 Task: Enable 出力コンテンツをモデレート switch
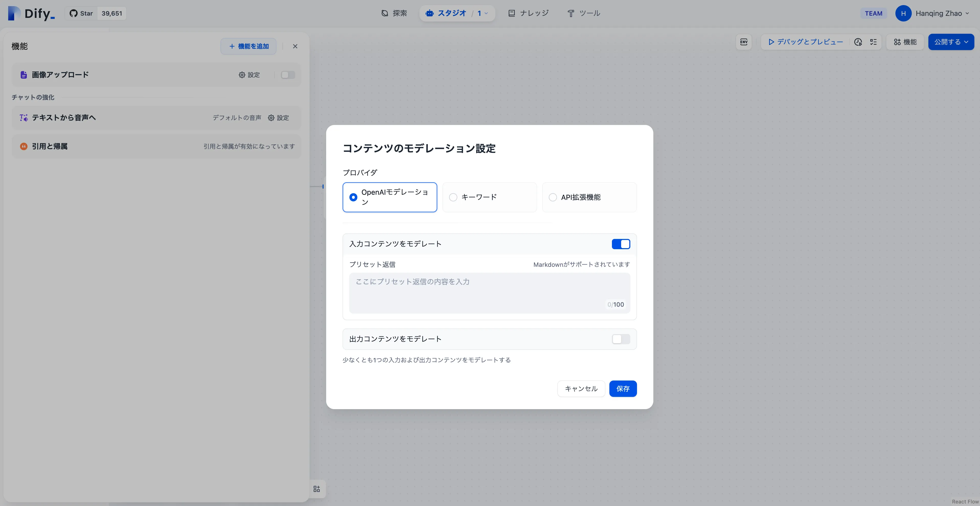click(621, 339)
